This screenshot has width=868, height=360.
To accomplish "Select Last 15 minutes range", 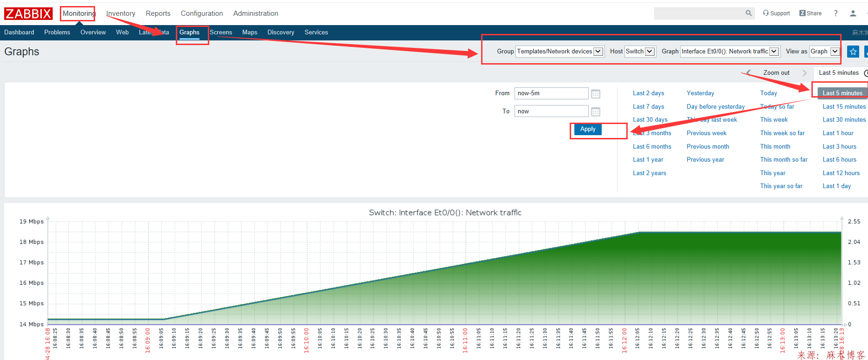I will click(x=844, y=107).
